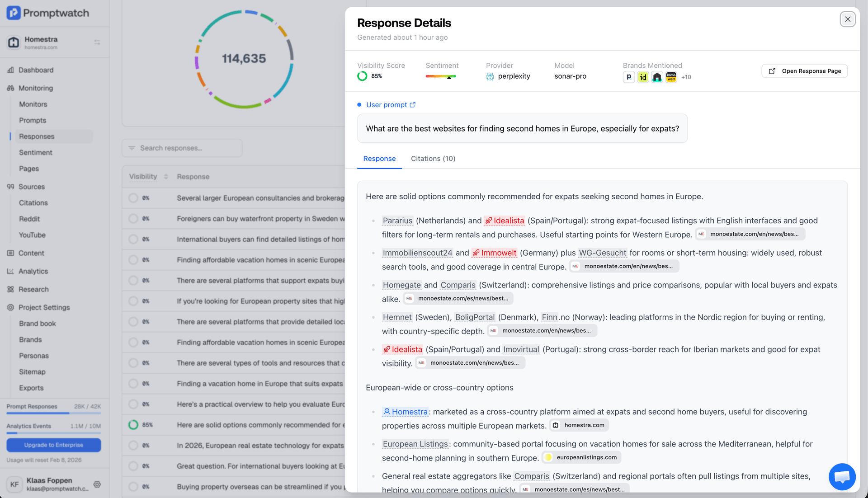Screen dimensions: 868x498
Task: Select Sentiment in the sidebar
Action: click(36, 152)
